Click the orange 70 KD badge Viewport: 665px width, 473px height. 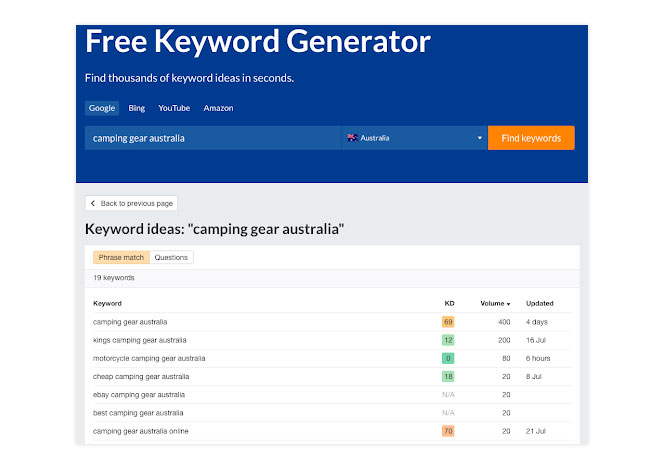448,431
